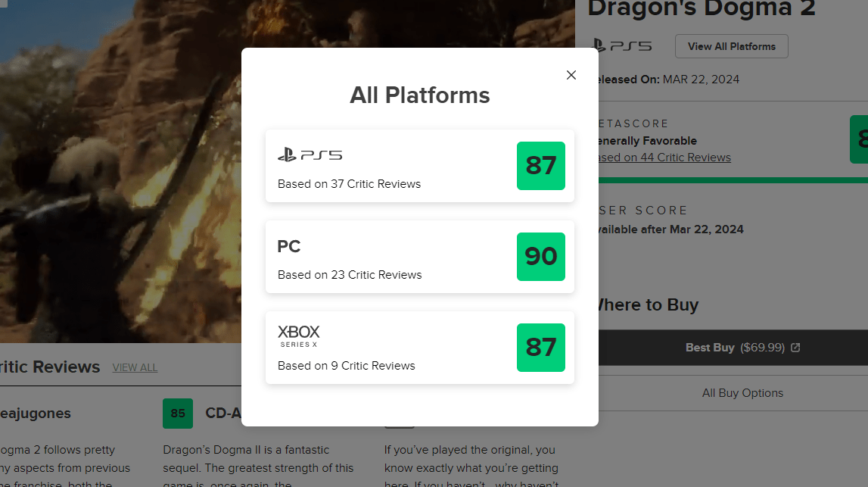The image size is (868, 487).
Task: Click the 'All Platforms' dialog heading
Action: (x=419, y=95)
